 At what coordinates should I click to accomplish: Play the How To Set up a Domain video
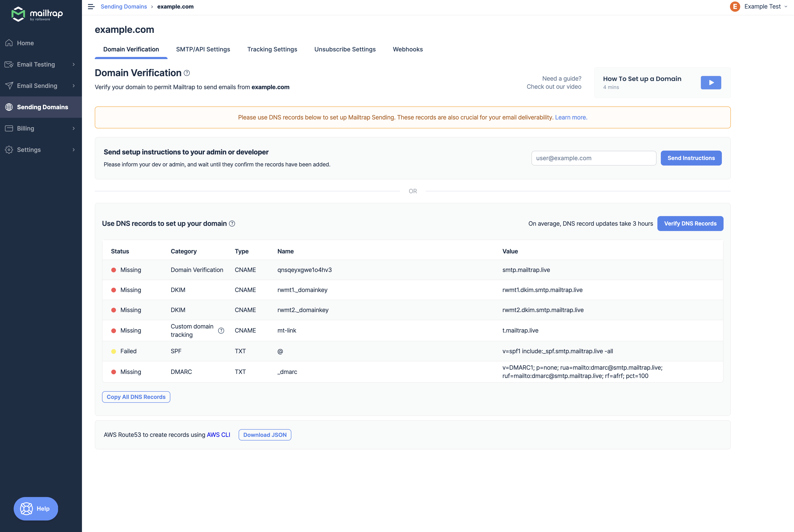tap(711, 82)
